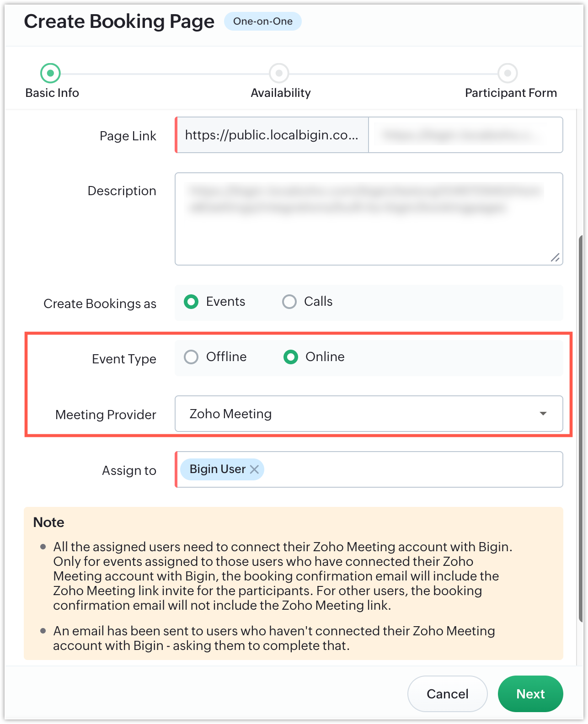Choose the Offline event type
588x724 pixels.
click(x=191, y=357)
